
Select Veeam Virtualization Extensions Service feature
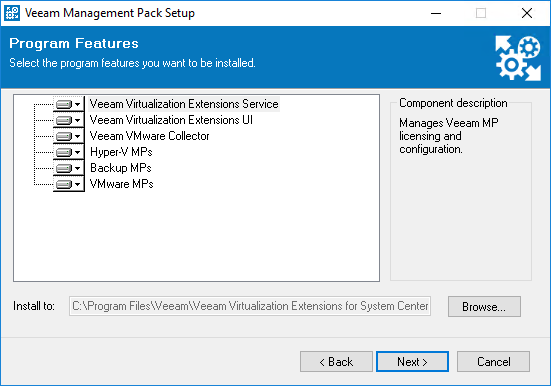(184, 104)
